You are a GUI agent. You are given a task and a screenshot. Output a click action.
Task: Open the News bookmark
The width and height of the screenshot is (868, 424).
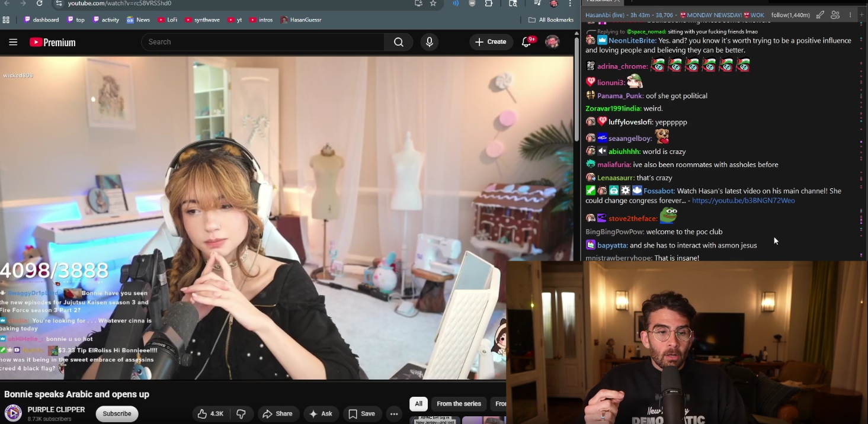point(138,20)
